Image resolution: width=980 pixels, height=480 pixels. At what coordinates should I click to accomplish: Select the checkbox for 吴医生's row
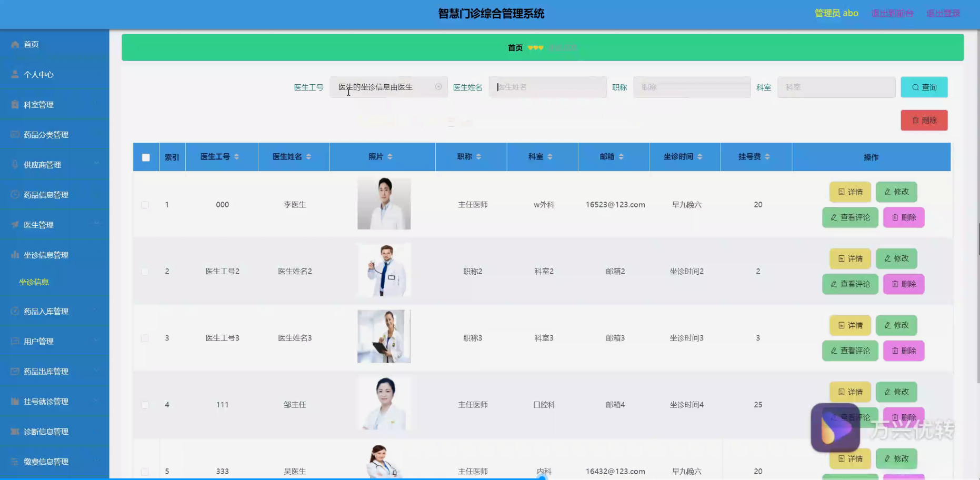tap(145, 472)
